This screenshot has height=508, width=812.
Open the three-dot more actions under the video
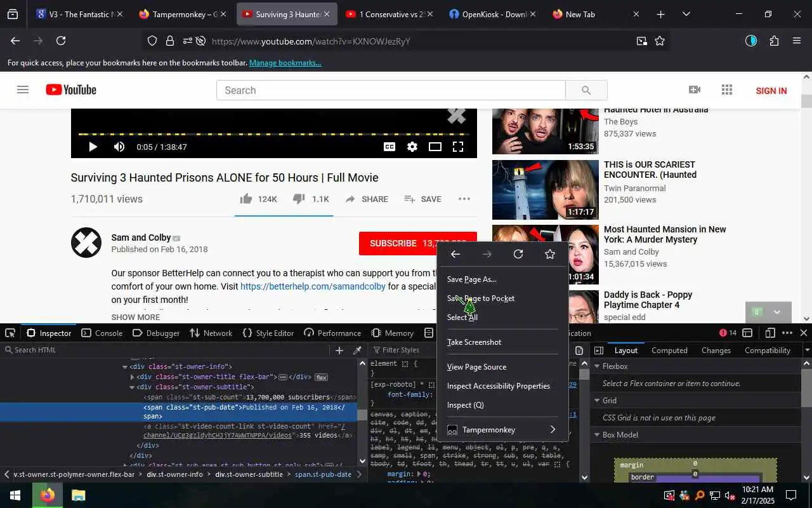464,199
